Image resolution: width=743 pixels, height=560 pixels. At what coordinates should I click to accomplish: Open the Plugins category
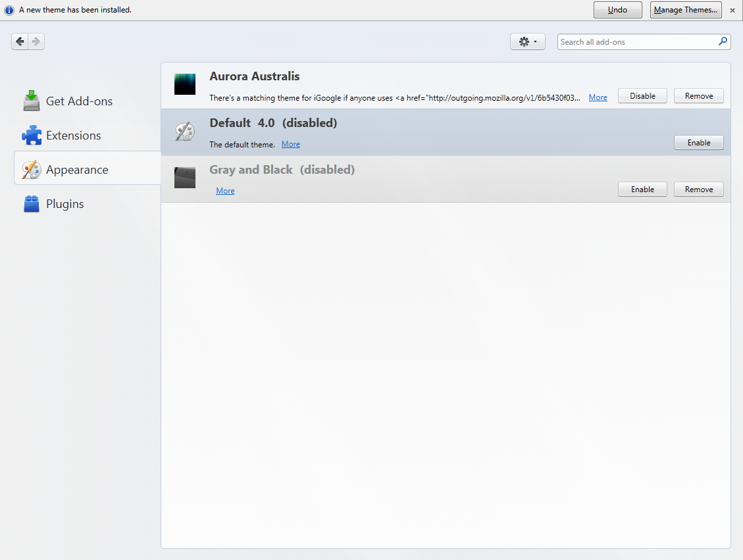87,204
